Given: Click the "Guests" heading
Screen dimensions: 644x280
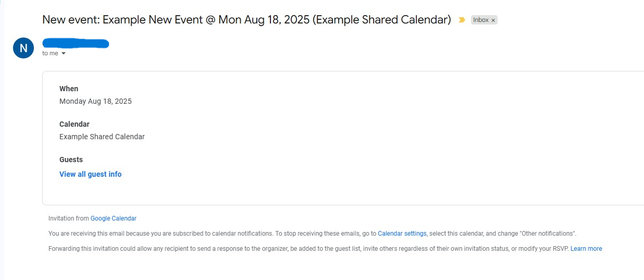Looking at the screenshot, I should [x=71, y=160].
